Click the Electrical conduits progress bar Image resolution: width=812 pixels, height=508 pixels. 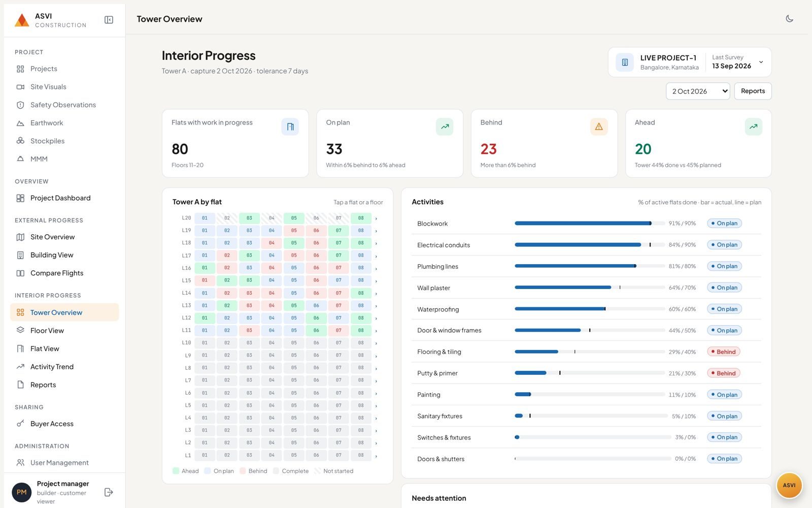click(590, 245)
